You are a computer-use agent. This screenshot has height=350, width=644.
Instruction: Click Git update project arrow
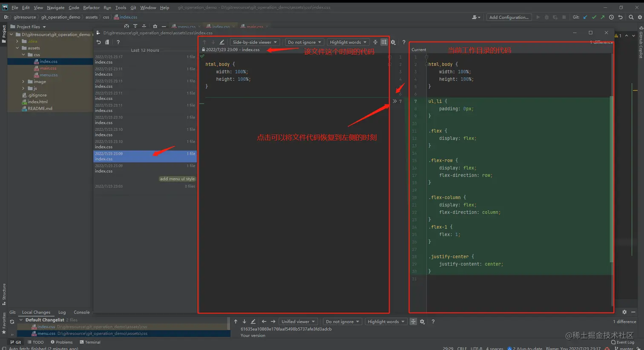click(585, 17)
